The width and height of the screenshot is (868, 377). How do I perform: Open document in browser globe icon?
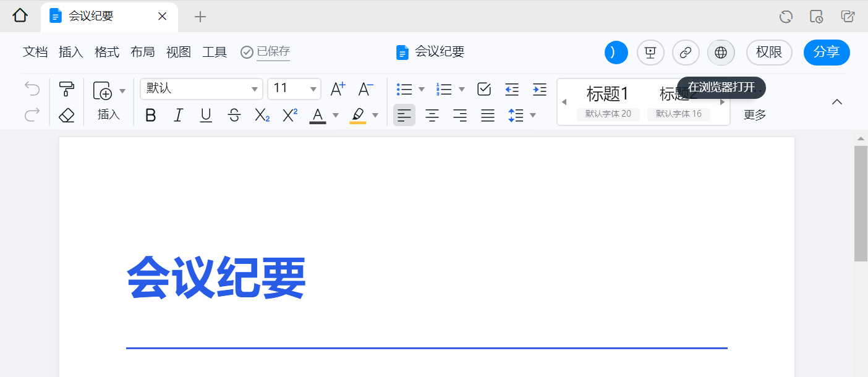click(x=721, y=53)
